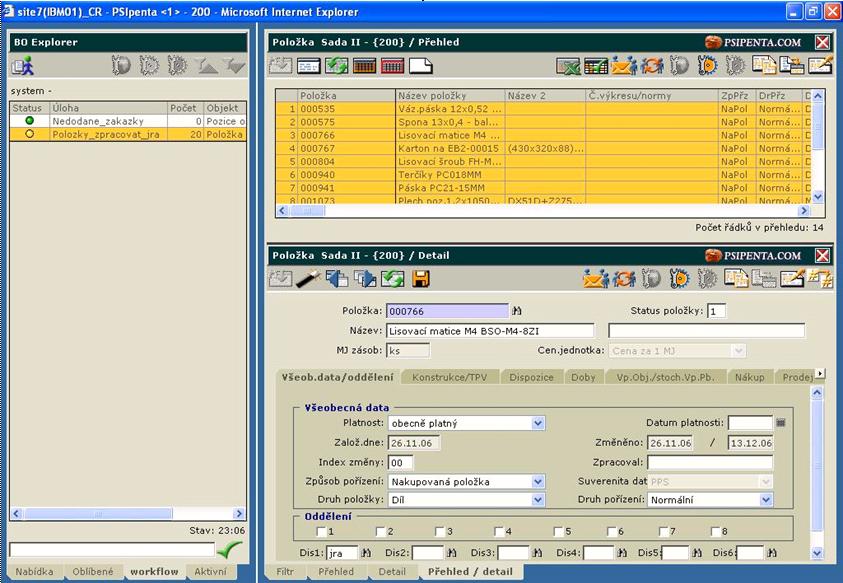Image resolution: width=843 pixels, height=583 pixels.
Task: Click the orange wrench gear icon in Přehled toolbar
Action: [x=708, y=66]
